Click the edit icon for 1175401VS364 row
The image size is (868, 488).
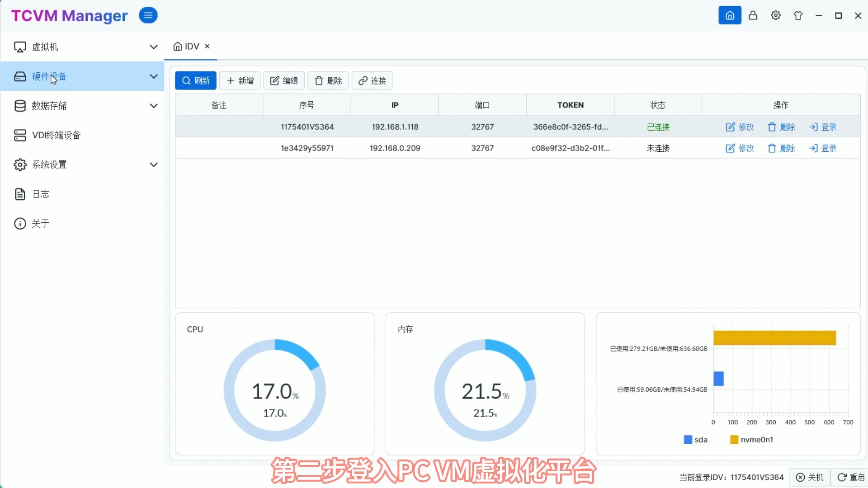tap(730, 127)
